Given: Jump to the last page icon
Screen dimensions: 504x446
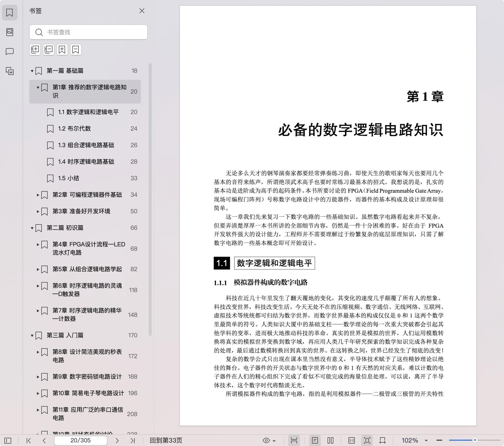Looking at the screenshot, I should point(133,440).
